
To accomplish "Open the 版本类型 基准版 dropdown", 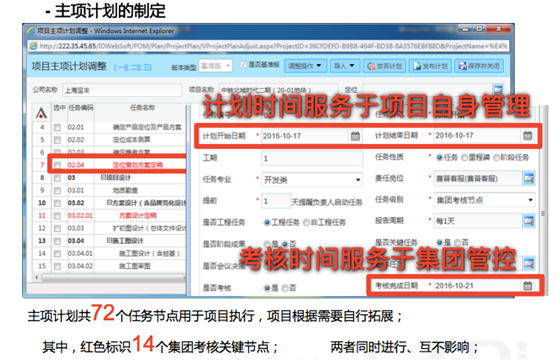I will pyautogui.click(x=215, y=66).
